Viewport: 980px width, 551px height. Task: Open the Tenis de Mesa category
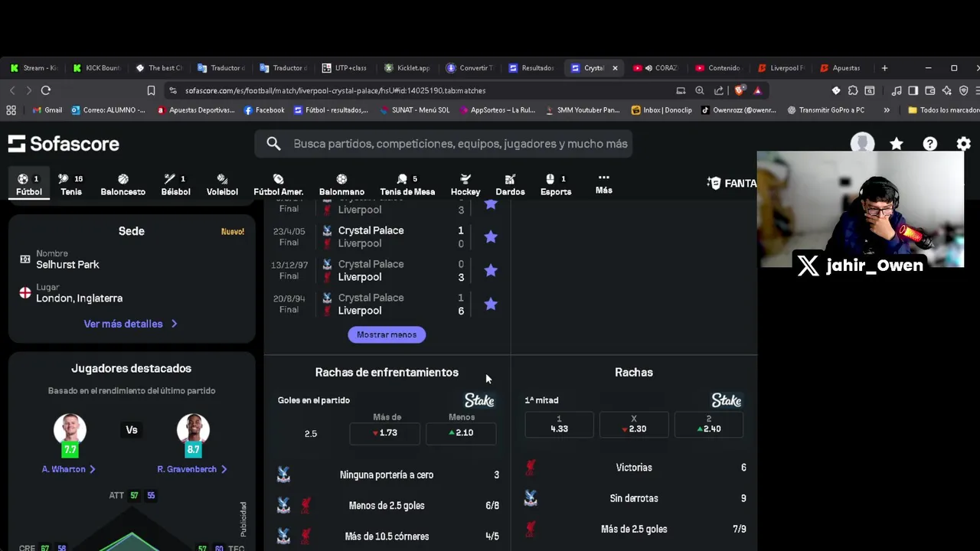[x=407, y=184]
